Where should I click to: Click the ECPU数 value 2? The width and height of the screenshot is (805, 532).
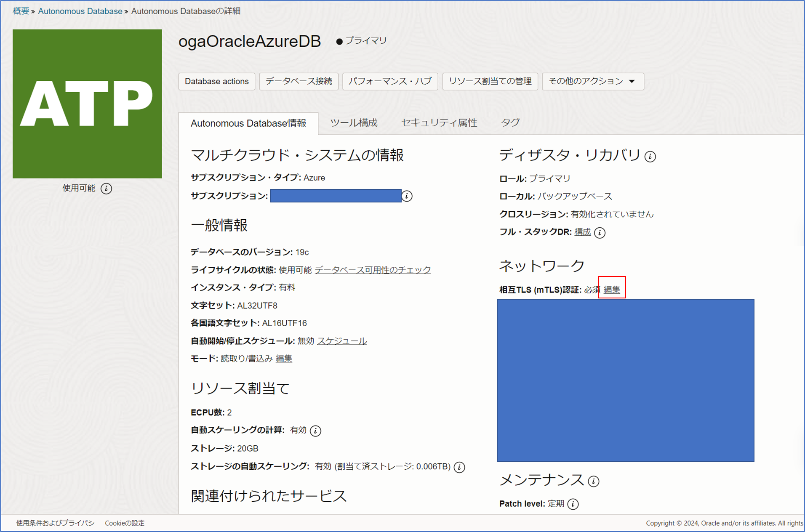(x=229, y=412)
